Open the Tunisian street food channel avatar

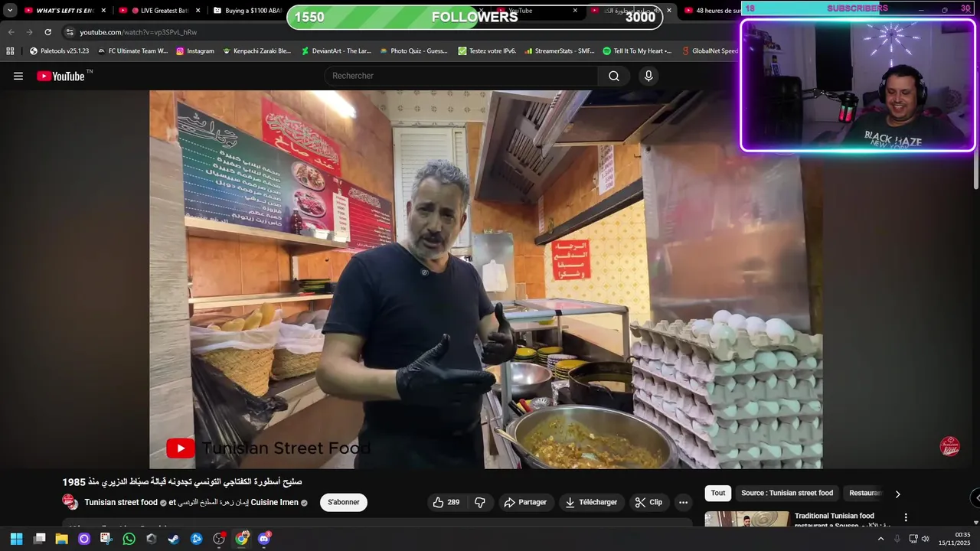(70, 502)
